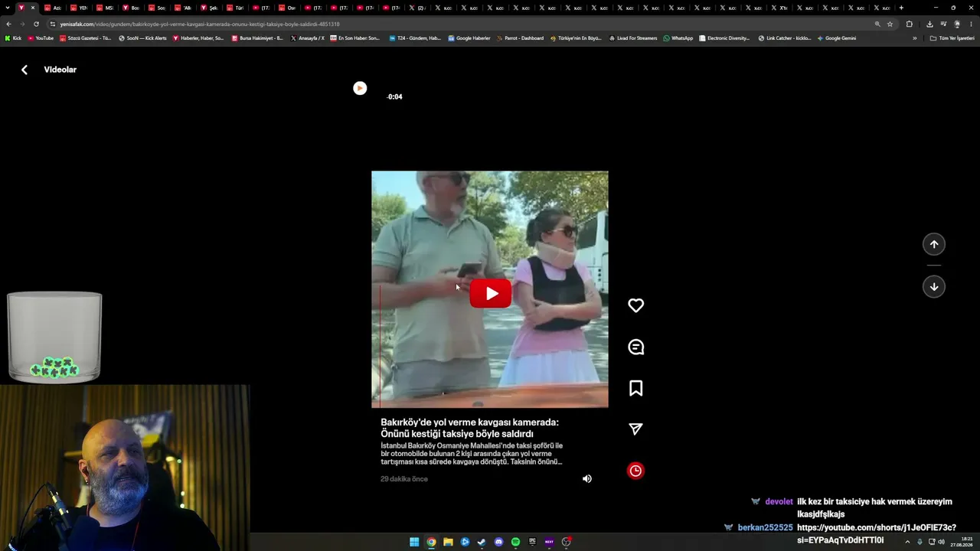Screen dimensions: 980x551
Task: Open the Bursa Hakimiyet bookmark
Action: [x=257, y=38]
